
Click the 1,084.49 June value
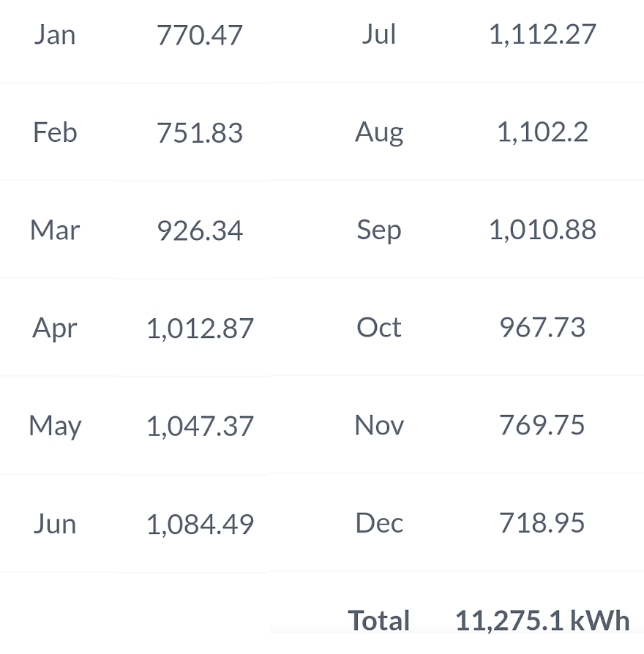200,524
